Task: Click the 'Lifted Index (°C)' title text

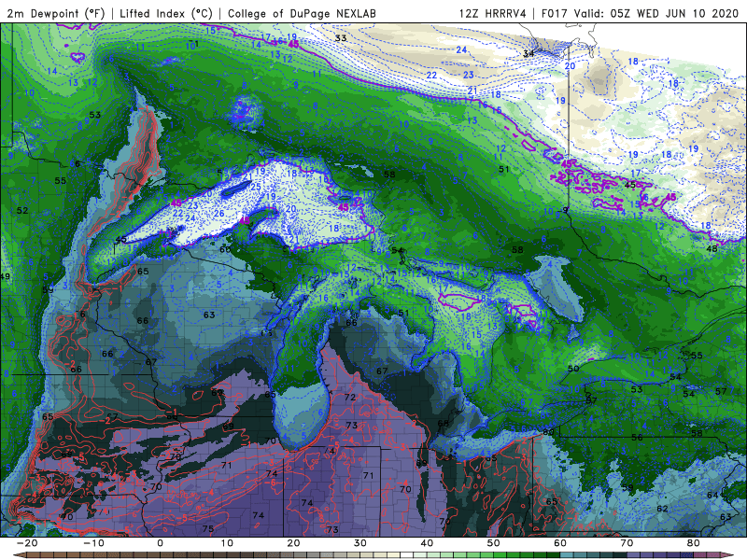Action: pos(166,13)
